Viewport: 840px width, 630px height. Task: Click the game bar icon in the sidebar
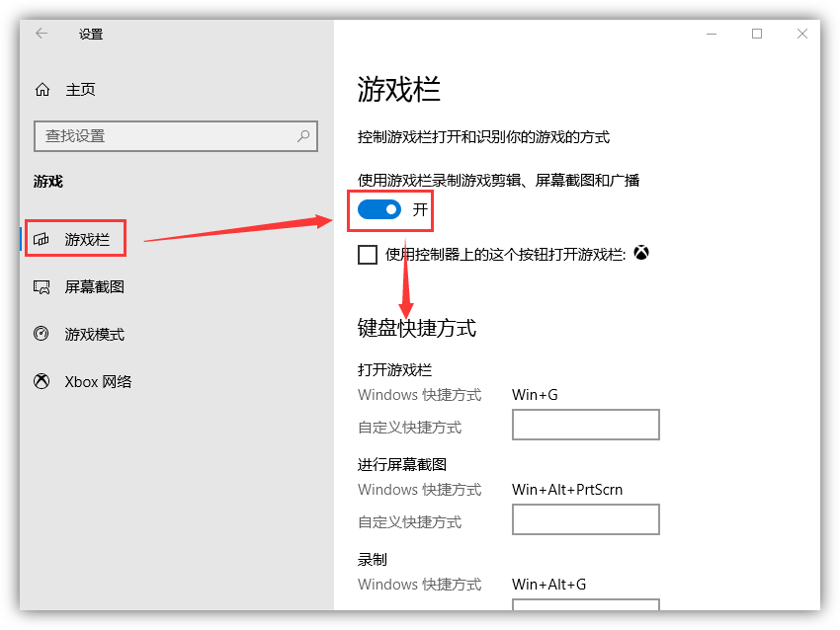42,238
